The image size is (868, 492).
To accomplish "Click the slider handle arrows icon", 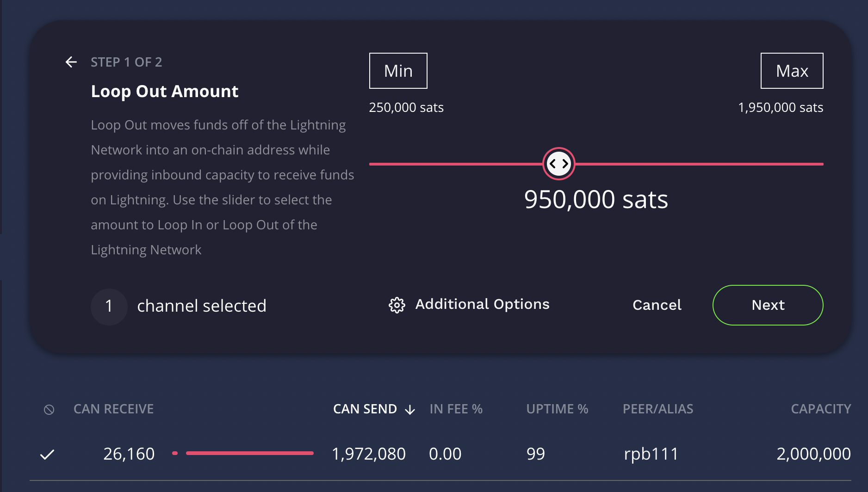I will tap(558, 163).
